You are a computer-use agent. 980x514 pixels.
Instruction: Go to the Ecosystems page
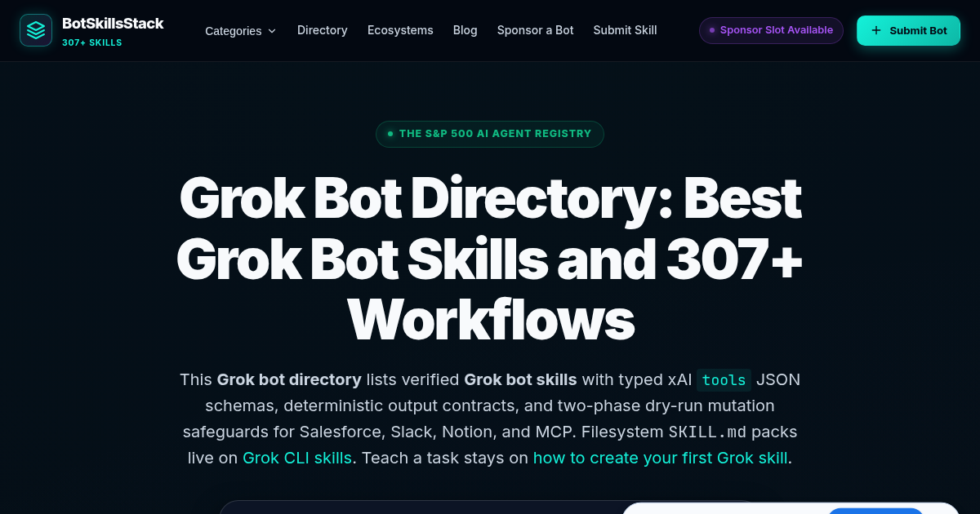point(400,30)
